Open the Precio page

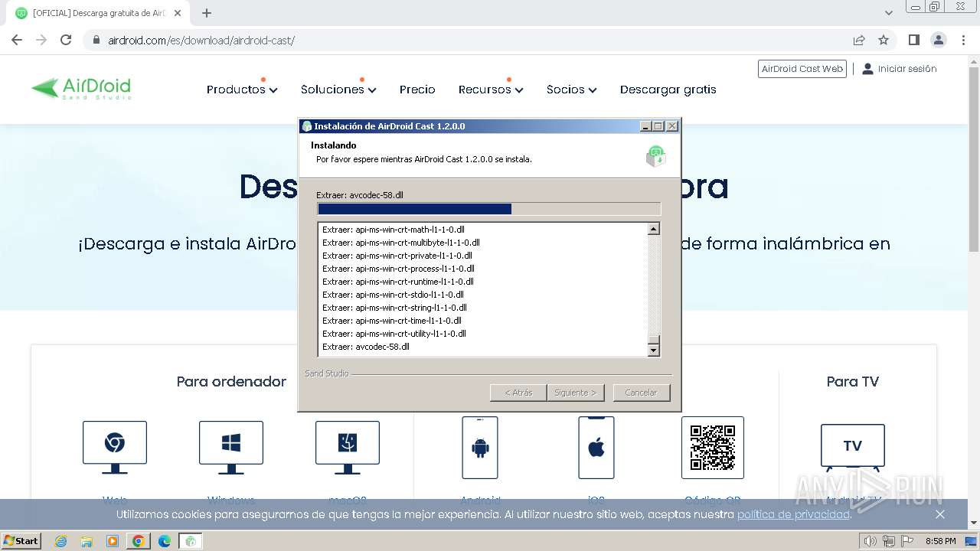click(x=417, y=90)
